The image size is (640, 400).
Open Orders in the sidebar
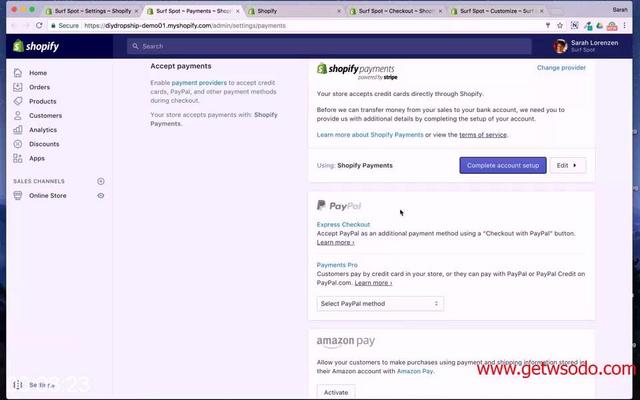pos(40,87)
